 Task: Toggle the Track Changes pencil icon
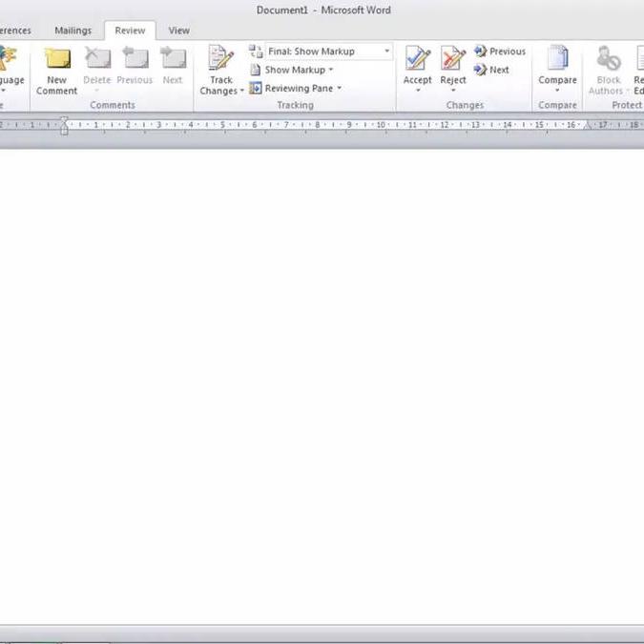point(221,58)
